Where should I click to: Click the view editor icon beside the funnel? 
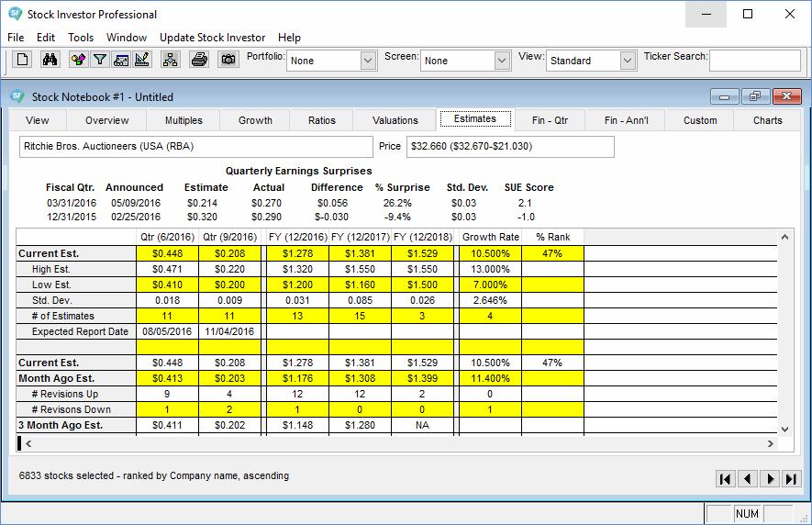[x=121, y=60]
